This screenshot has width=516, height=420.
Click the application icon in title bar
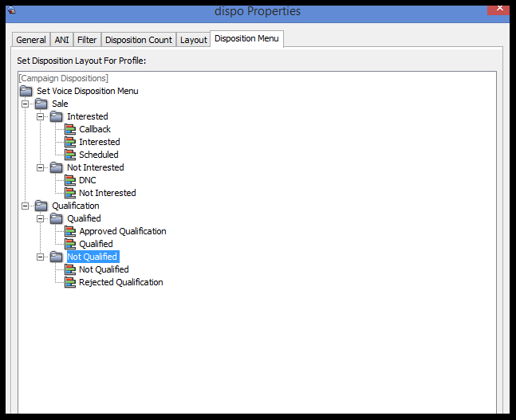point(12,10)
